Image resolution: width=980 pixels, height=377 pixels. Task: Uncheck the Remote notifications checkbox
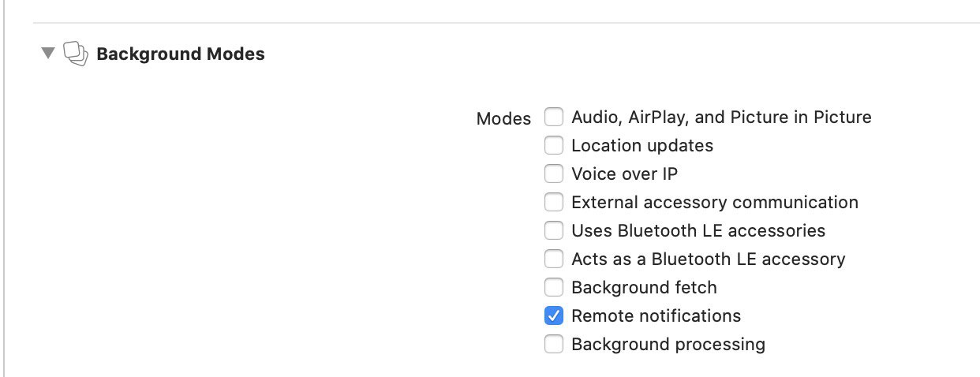tap(554, 315)
